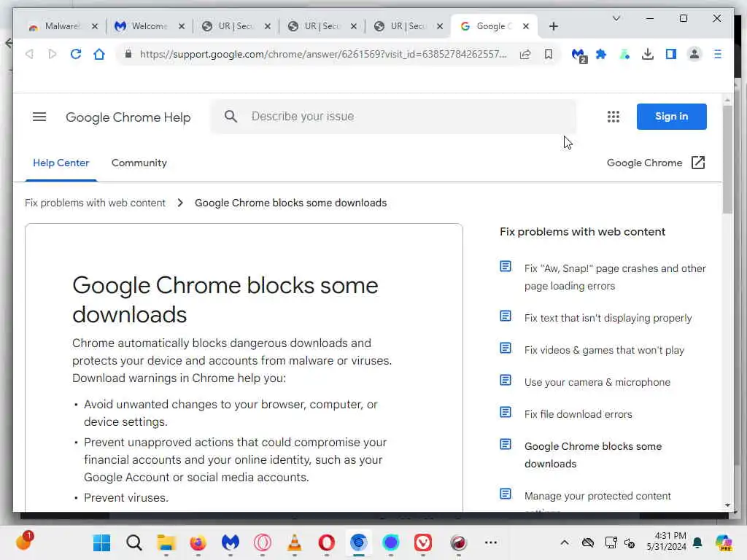The width and height of the screenshot is (747, 560).
Task: Open the share page icon in address bar
Action: pyautogui.click(x=525, y=54)
